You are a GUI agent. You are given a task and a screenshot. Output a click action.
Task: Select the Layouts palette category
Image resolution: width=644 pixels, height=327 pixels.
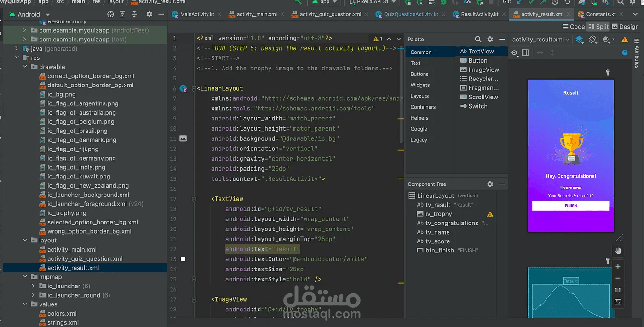click(420, 96)
